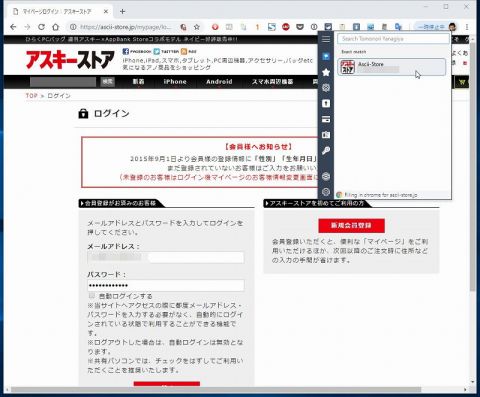Go to the browser home page icon

coord(56,27)
